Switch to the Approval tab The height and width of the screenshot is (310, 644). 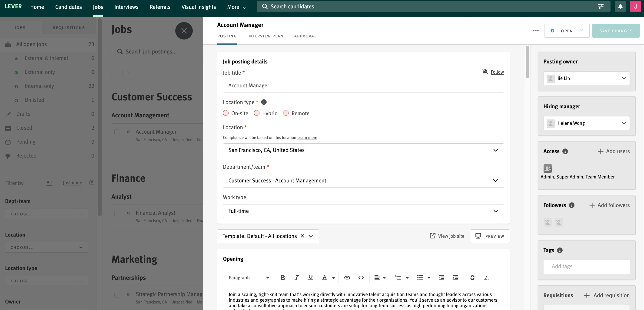[305, 36]
